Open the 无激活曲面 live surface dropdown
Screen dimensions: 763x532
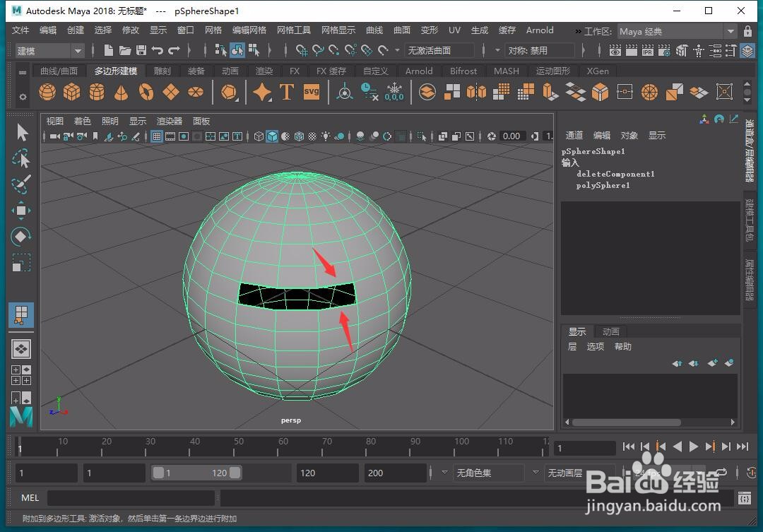point(440,50)
